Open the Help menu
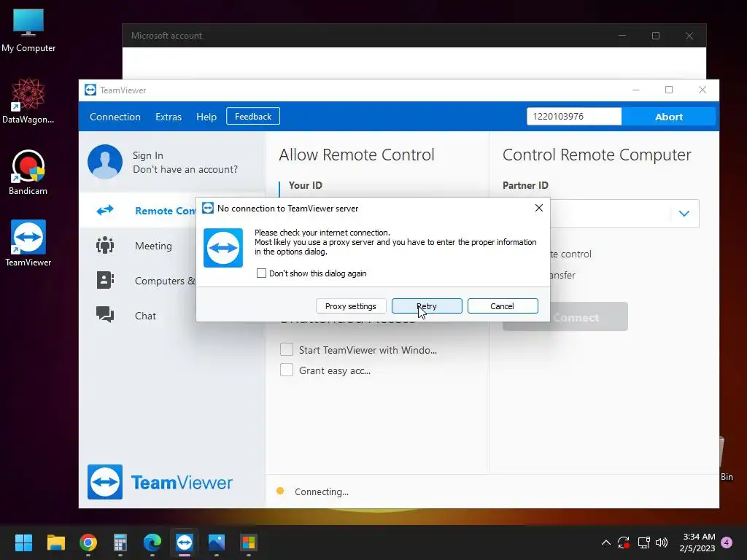 (x=206, y=117)
